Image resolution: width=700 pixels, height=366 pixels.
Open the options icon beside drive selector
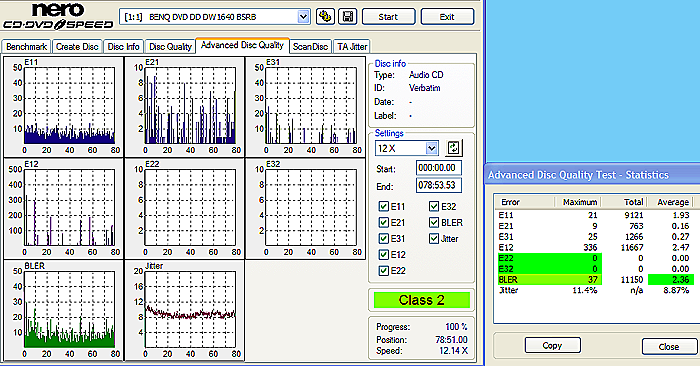(325, 17)
